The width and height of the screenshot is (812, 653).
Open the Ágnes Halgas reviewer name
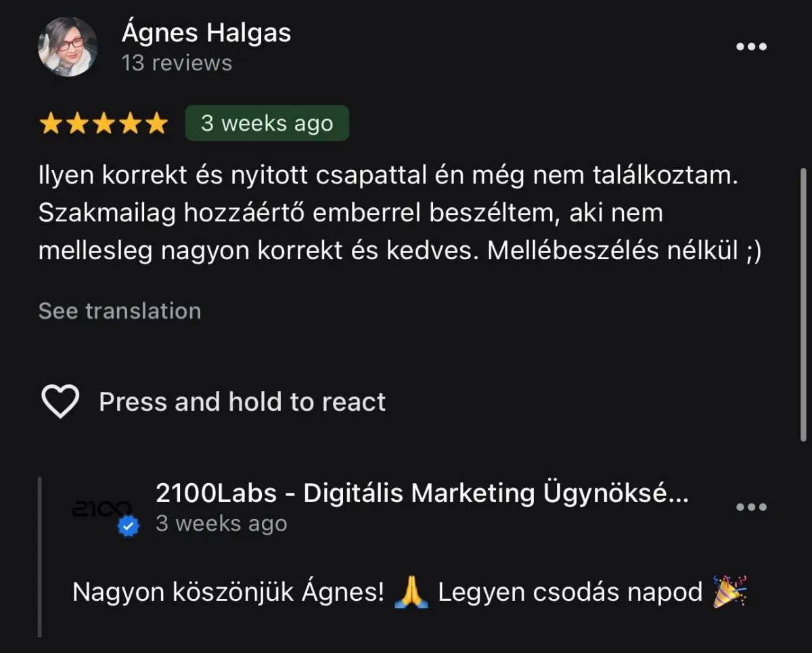pyautogui.click(x=206, y=32)
